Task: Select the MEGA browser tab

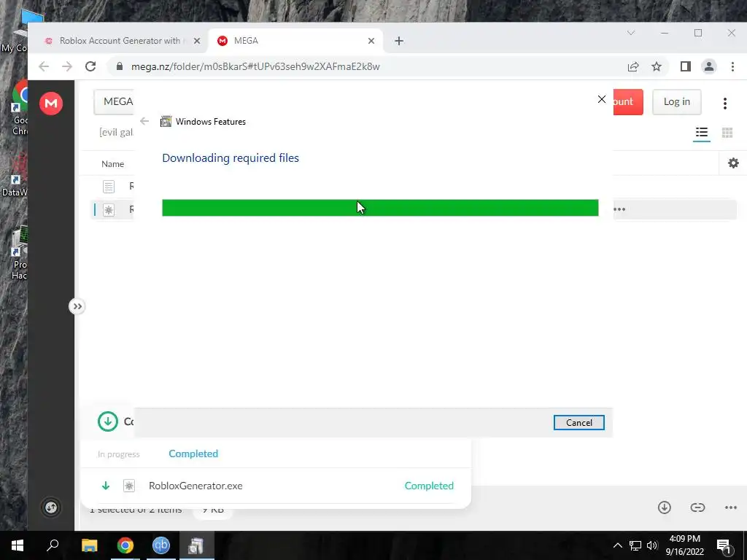Action: 295,41
